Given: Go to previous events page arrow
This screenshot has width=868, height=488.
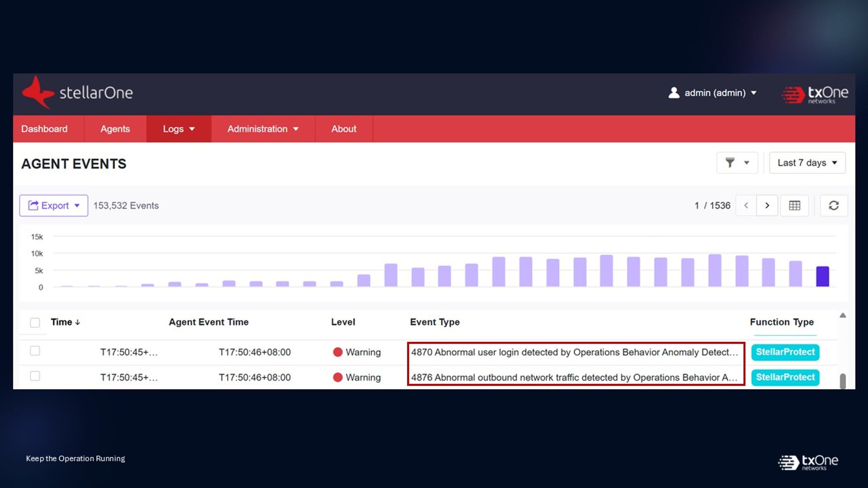Looking at the screenshot, I should tap(746, 206).
